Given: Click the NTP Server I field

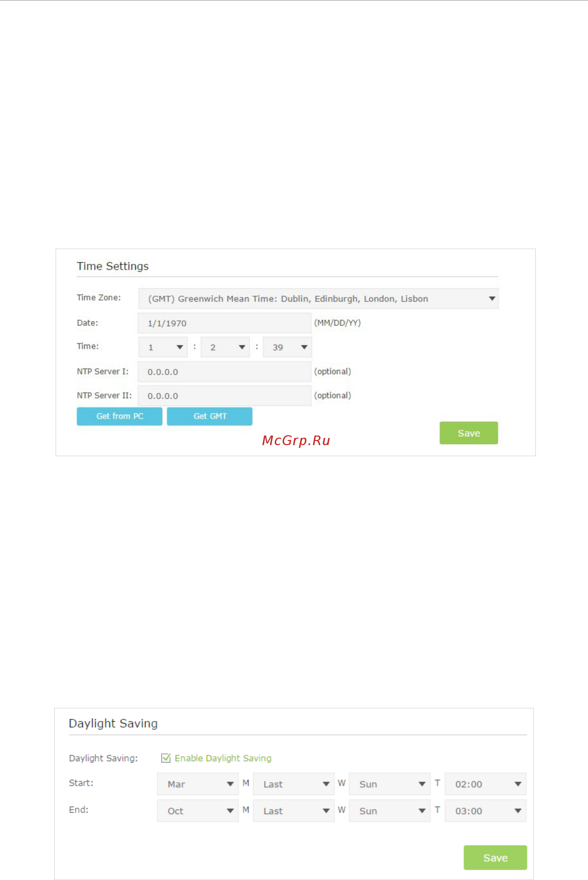Looking at the screenshot, I should [x=224, y=372].
